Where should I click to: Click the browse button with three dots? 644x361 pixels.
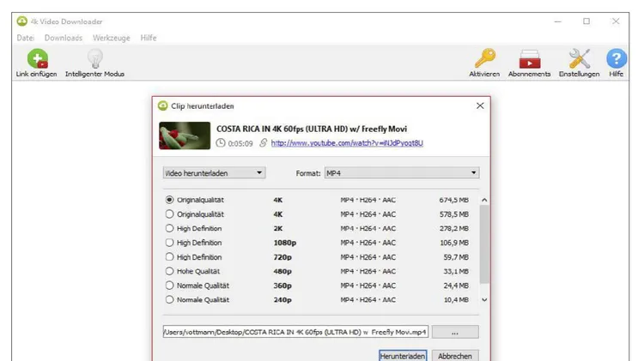(x=455, y=332)
